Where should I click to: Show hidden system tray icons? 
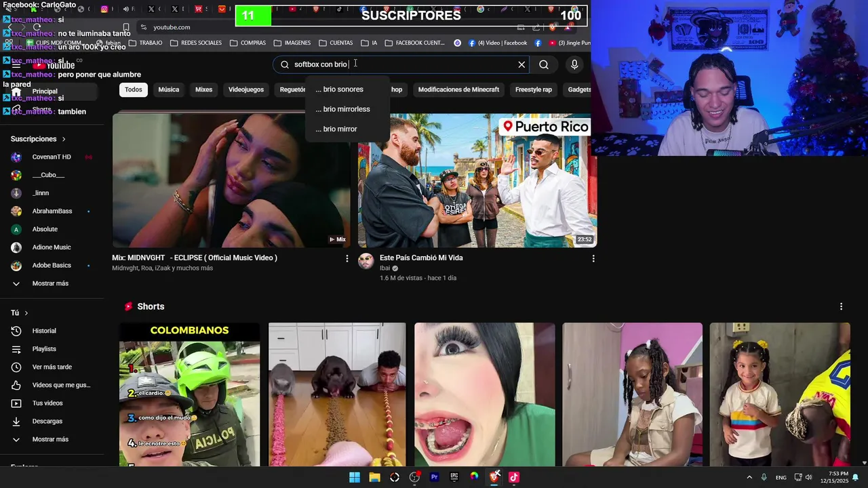[749, 477]
